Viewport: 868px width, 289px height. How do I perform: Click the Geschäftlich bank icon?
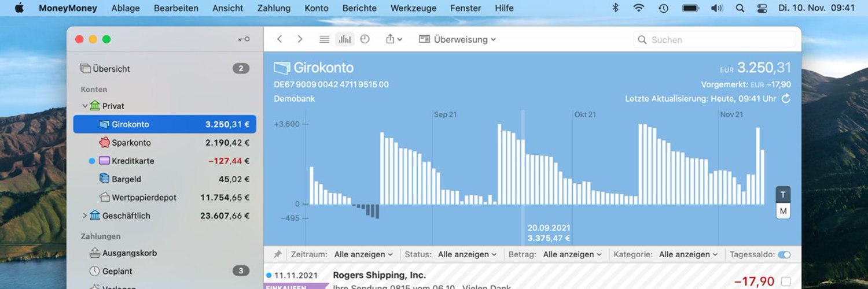tap(95, 216)
